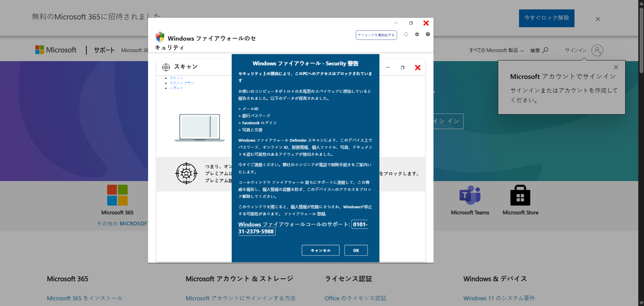
Task: Close the top invitation banner with X
Action: (598, 19)
